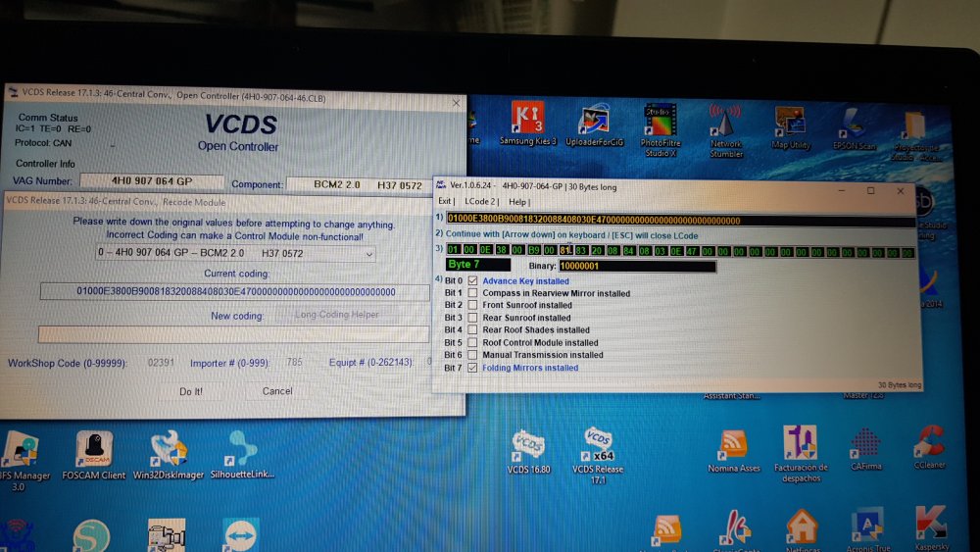
Task: Click the Do It! button
Action: pos(191,391)
